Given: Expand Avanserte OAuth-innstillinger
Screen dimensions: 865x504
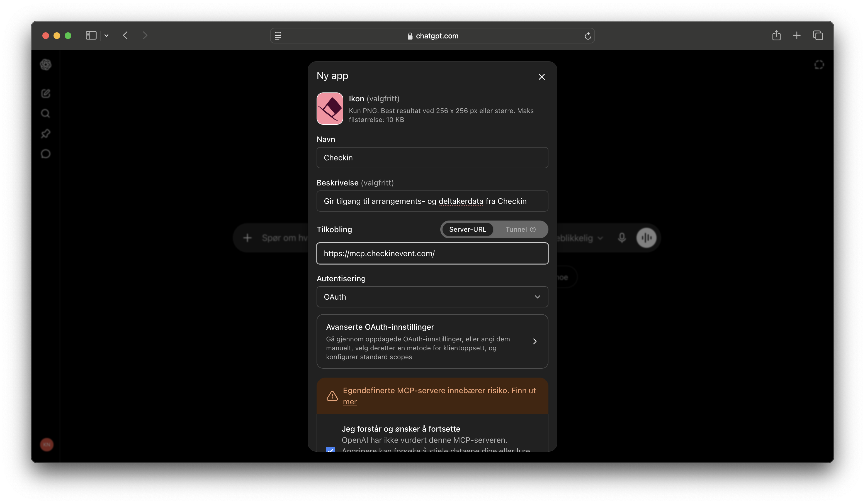Looking at the screenshot, I should 432,341.
